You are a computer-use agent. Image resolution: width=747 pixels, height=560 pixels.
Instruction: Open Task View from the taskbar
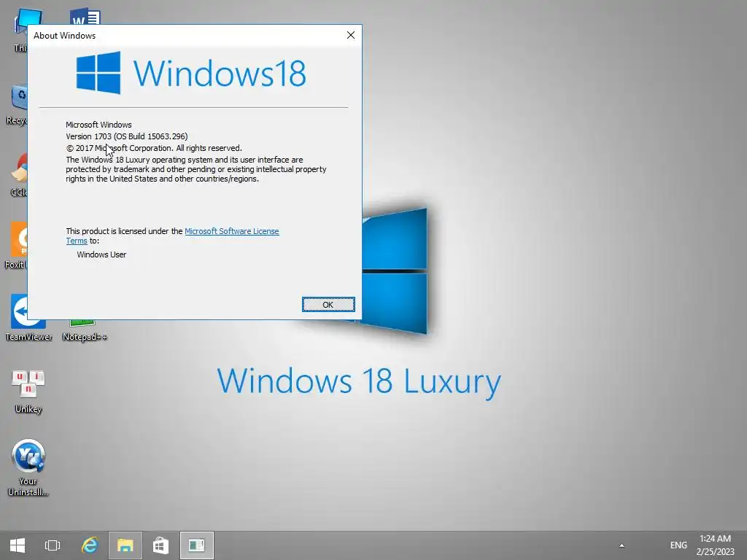(53, 545)
